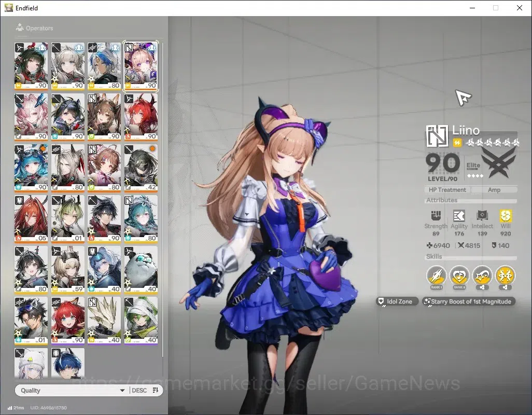Click the Endfield app icon in title bar

[9, 8]
